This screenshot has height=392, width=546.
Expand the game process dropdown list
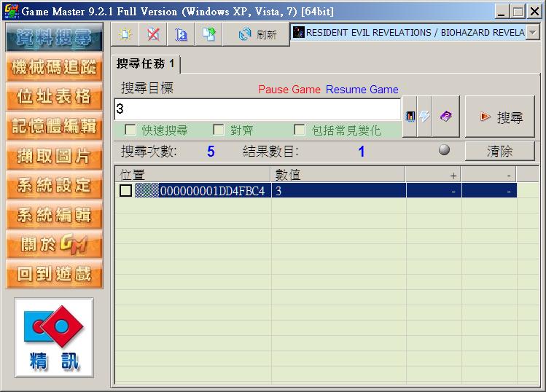click(x=533, y=33)
